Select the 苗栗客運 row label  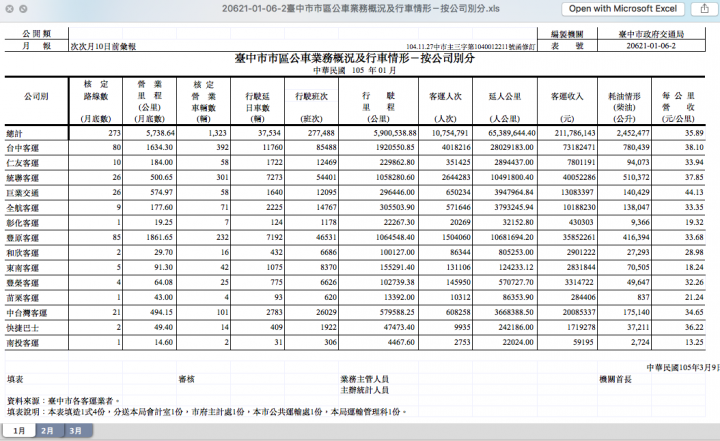tap(22, 298)
